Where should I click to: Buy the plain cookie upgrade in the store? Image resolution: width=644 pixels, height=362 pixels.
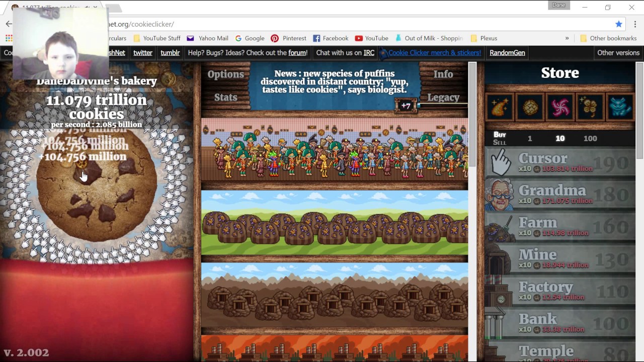click(530, 107)
